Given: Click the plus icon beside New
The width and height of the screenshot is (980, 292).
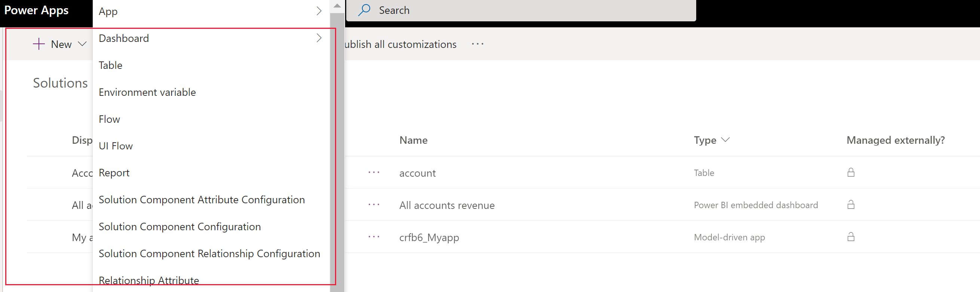Looking at the screenshot, I should point(39,44).
